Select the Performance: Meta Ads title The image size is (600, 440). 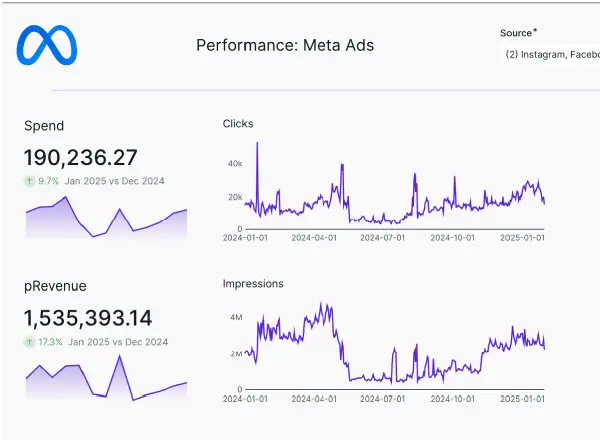(x=285, y=45)
